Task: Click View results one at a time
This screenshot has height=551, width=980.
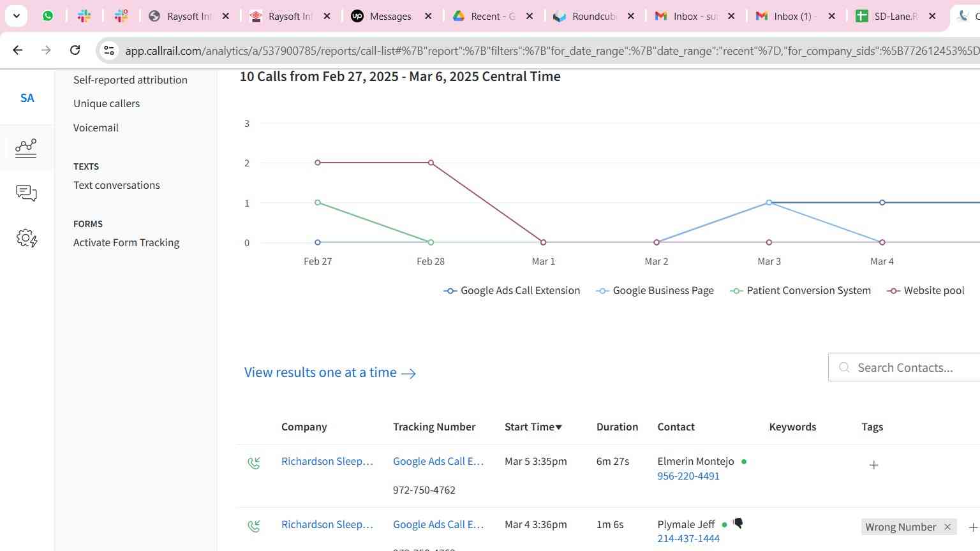Action: 330,372
